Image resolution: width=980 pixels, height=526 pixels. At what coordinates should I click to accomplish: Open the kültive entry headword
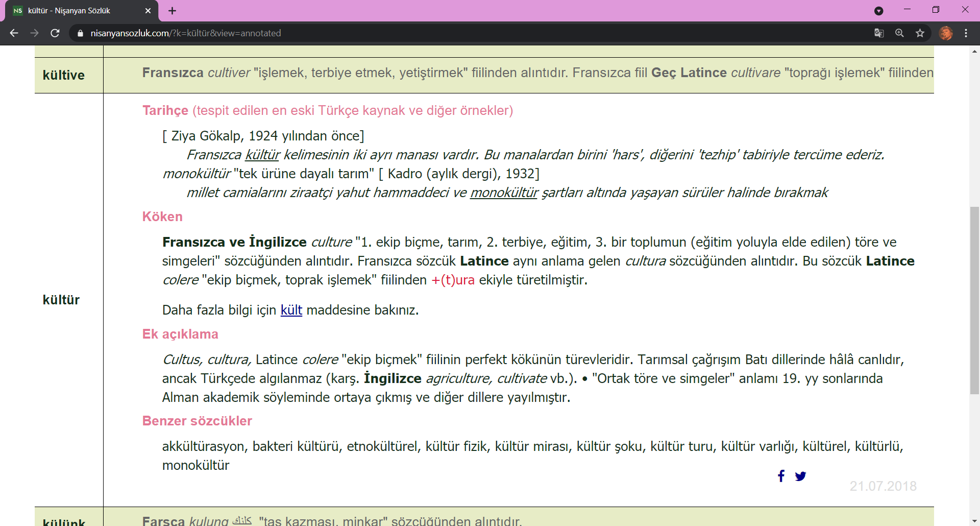pyautogui.click(x=64, y=75)
